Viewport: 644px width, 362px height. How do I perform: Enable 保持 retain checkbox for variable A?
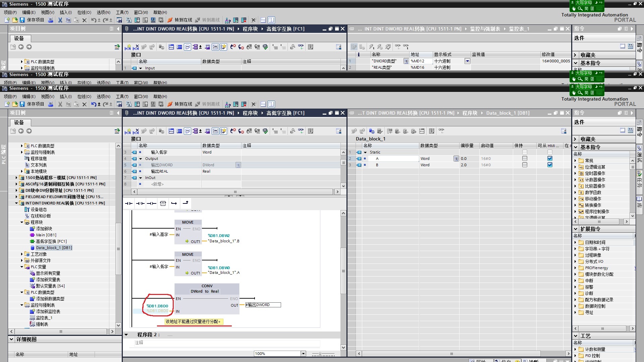[525, 159]
